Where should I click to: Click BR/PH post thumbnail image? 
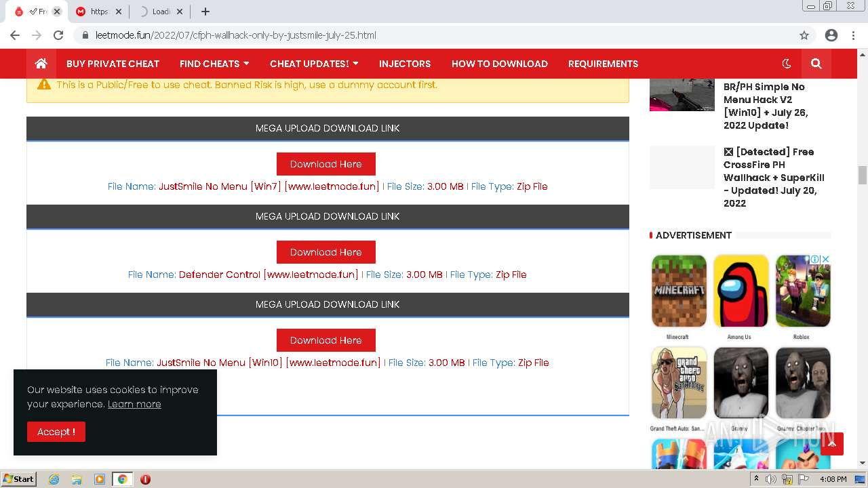click(x=682, y=95)
